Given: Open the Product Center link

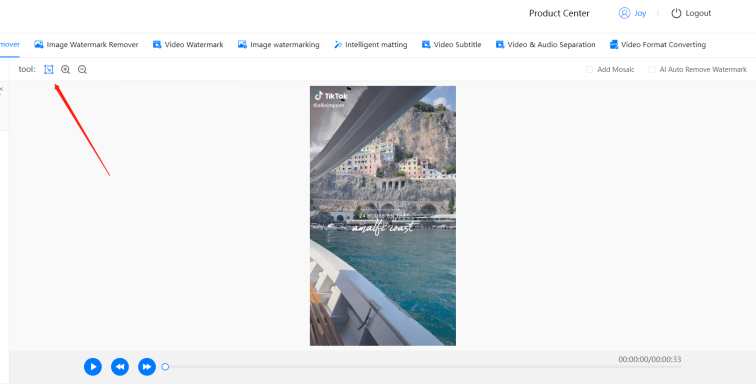Looking at the screenshot, I should (x=559, y=13).
